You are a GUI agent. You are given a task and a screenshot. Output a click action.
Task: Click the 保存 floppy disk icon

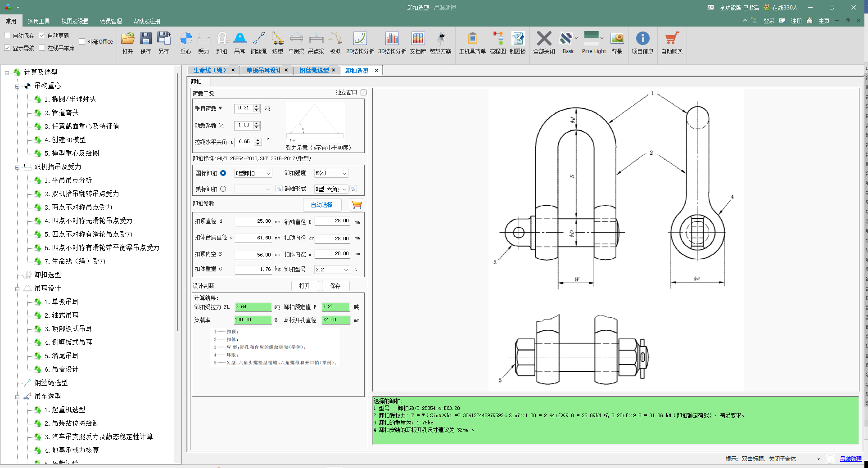145,43
